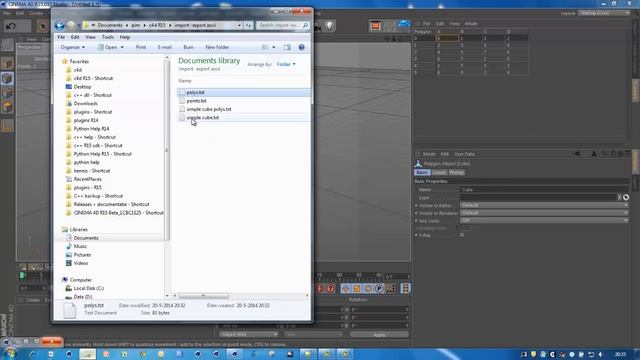Open the Arrange by Folder dropdown

(286, 64)
